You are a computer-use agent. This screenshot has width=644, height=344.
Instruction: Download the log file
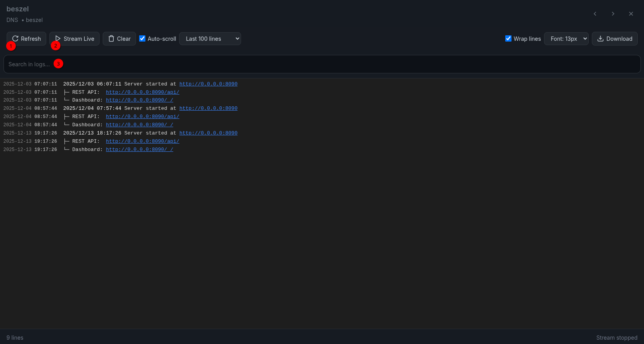click(614, 39)
